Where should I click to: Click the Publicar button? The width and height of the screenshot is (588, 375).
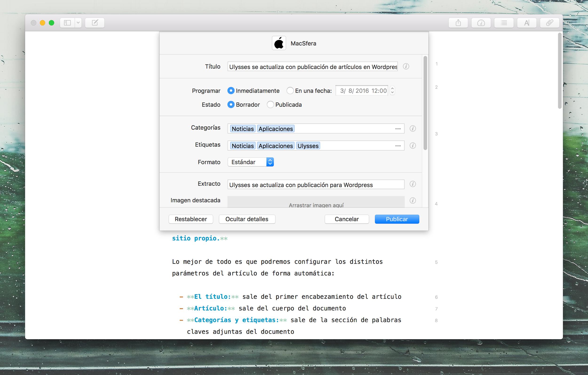pyautogui.click(x=397, y=219)
